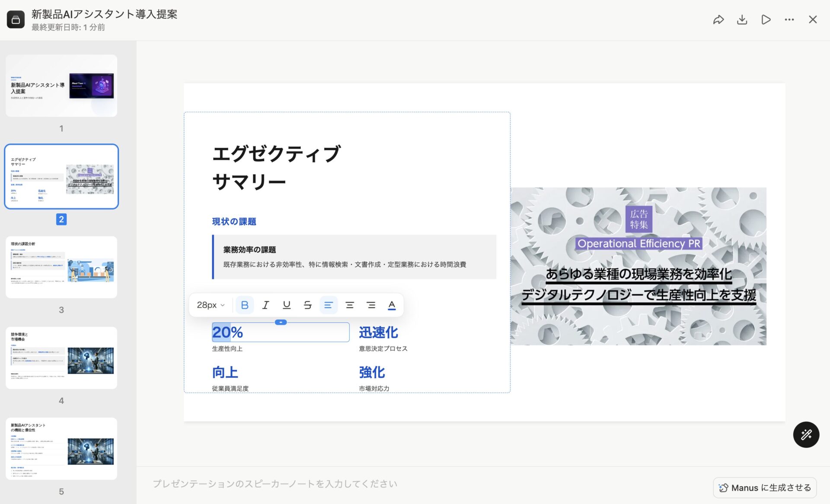
Task: Close the presentation editor
Action: pos(813,19)
